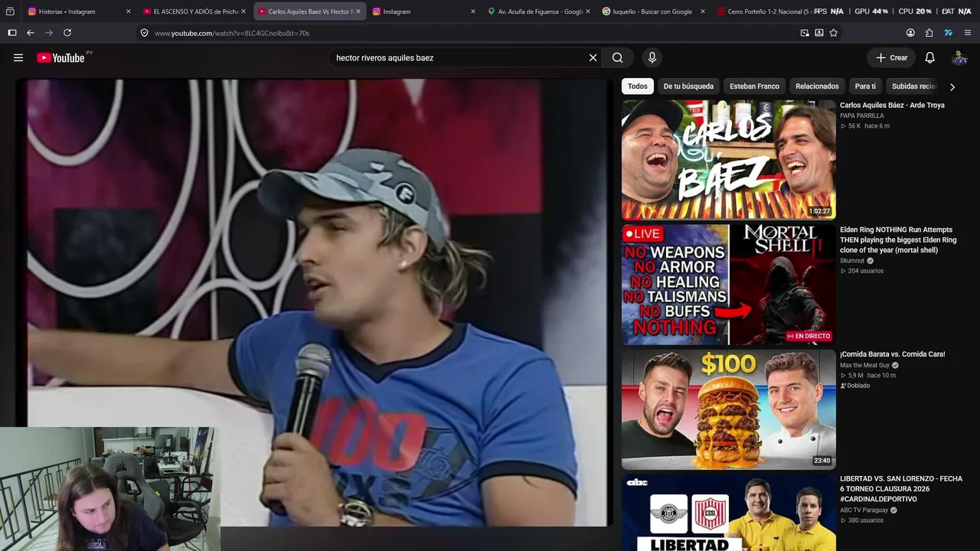Open the Skumnut channel link
This screenshot has width=980, height=551.
coord(854,260)
